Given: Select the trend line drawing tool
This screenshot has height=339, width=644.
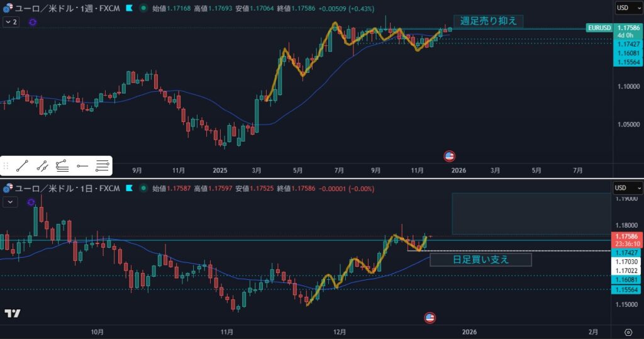Looking at the screenshot, I should [21, 166].
